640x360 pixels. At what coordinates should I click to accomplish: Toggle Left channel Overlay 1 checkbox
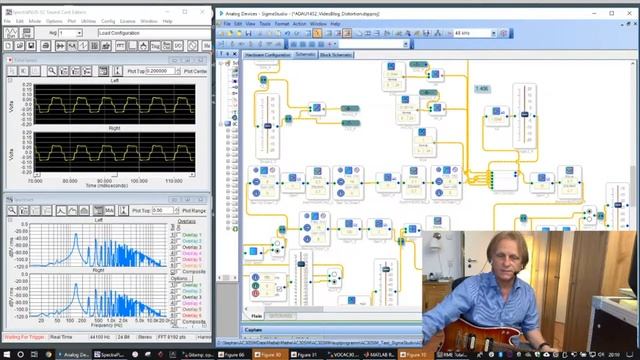[178, 235]
